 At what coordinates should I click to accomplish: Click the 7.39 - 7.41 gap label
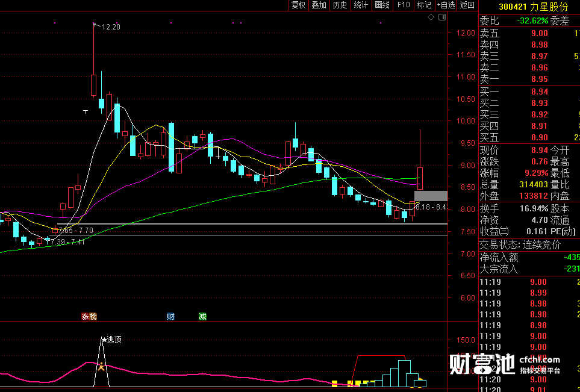point(67,242)
